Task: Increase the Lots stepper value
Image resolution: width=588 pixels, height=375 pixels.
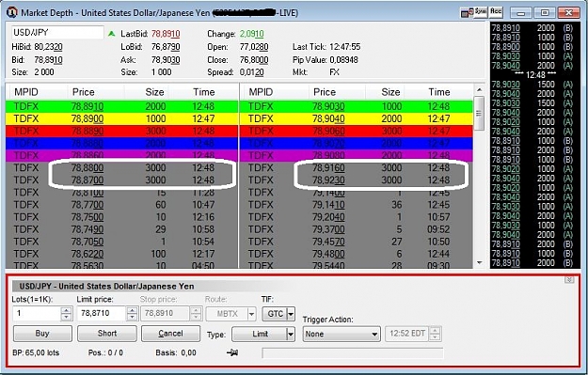Action: tap(67, 310)
